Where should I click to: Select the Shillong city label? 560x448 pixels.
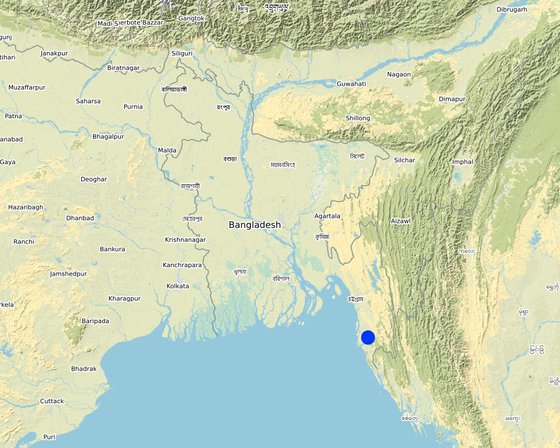[358, 118]
